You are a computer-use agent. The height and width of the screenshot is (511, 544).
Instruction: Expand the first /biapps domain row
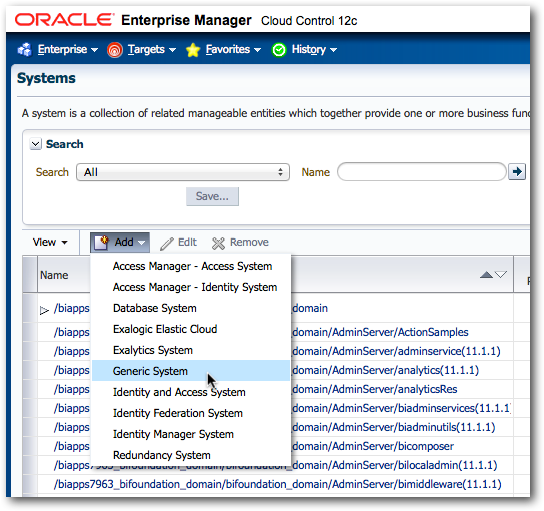[x=44, y=310]
